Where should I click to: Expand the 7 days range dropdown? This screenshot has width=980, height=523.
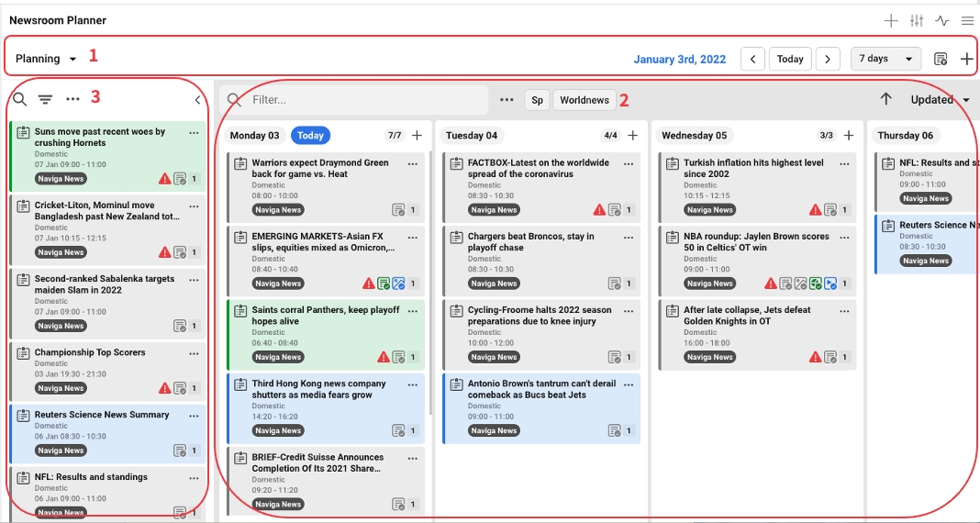pos(885,59)
